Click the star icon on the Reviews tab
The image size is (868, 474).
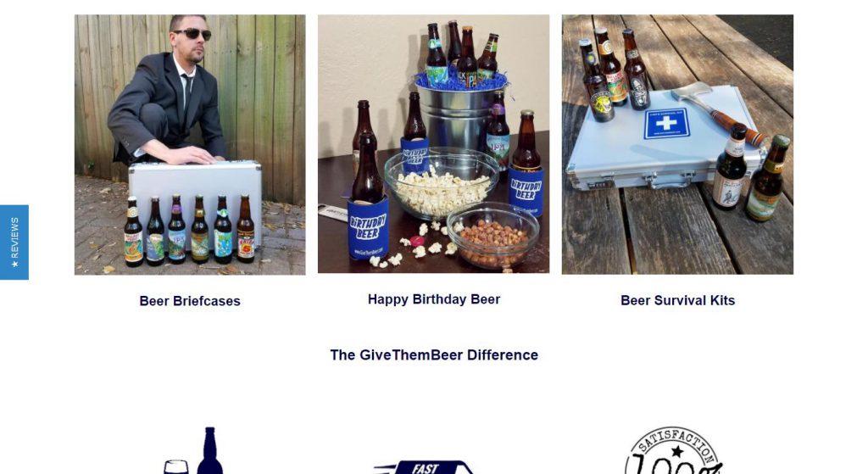click(14, 264)
